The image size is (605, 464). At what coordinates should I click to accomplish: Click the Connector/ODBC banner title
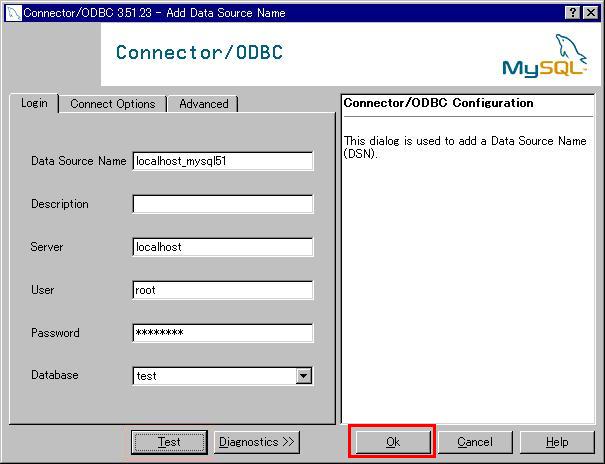(x=199, y=52)
